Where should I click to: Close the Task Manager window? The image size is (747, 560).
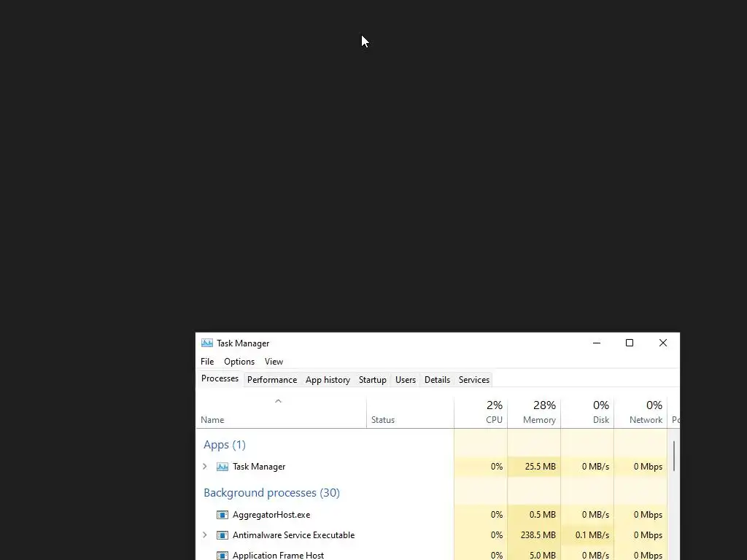pyautogui.click(x=662, y=343)
